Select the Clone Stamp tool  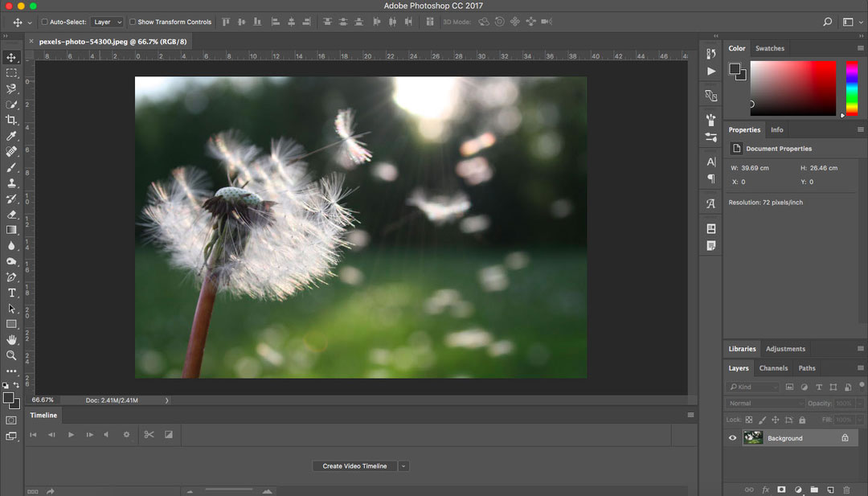12,182
